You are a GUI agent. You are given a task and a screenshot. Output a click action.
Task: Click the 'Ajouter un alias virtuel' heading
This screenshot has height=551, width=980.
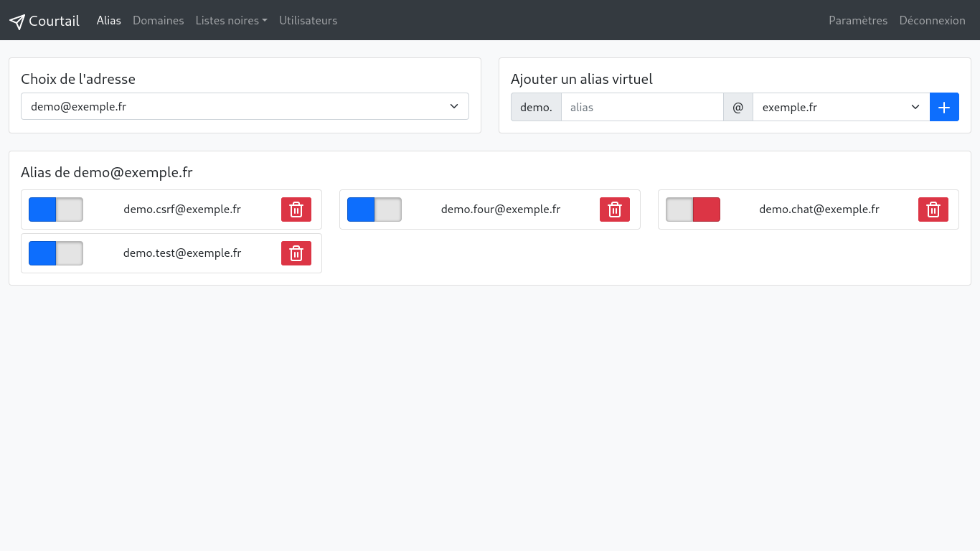pos(582,79)
